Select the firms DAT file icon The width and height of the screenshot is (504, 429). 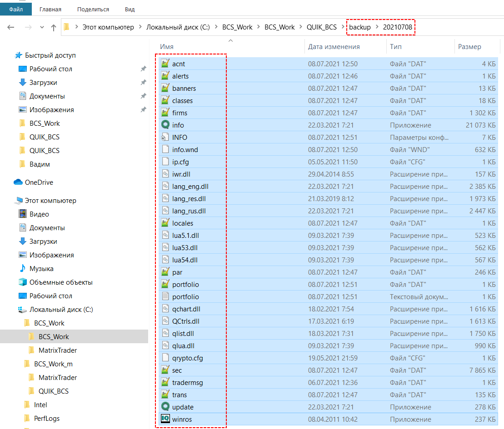[x=165, y=113]
